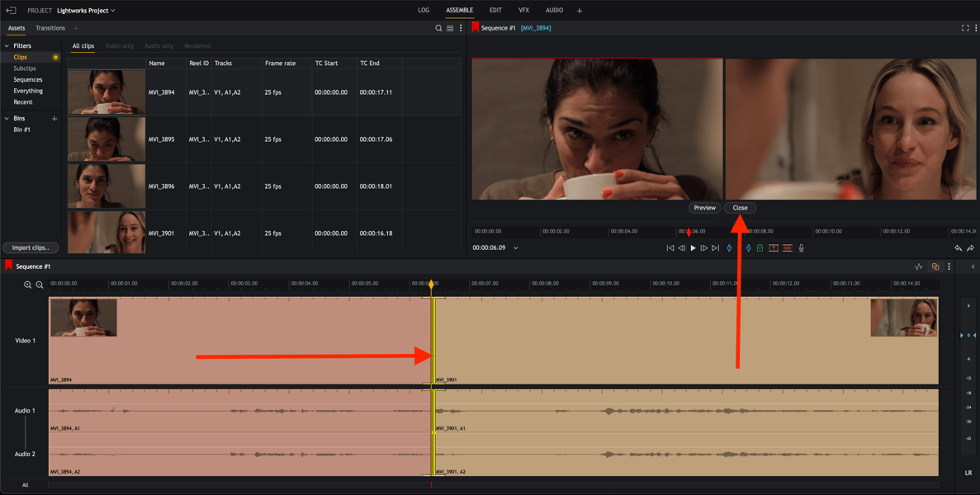Image resolution: width=980 pixels, height=495 pixels.
Task: Switch to the EDIT tab
Action: click(x=495, y=11)
